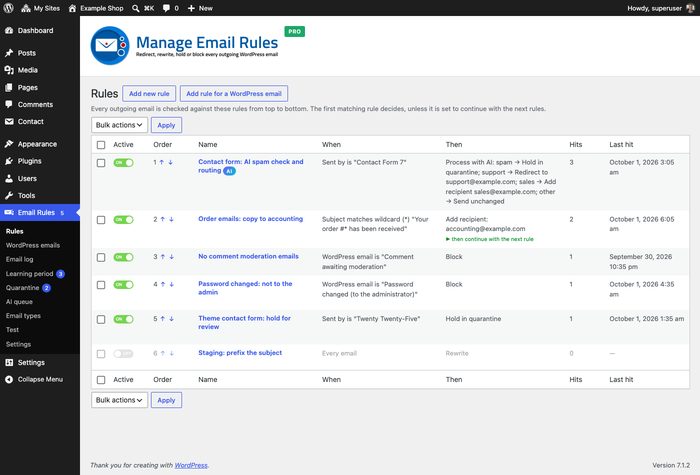Enable the Staging prefix subject rule
700x475 pixels.
coord(123,354)
